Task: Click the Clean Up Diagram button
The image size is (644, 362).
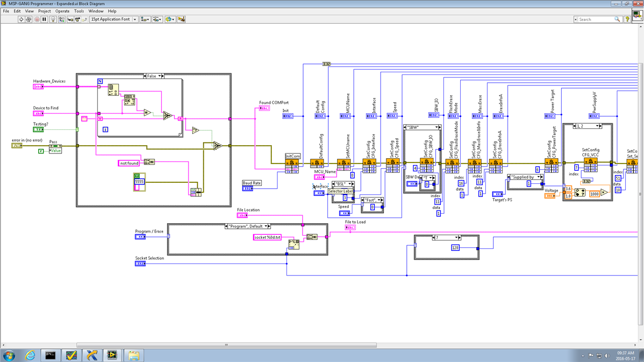Action: (181, 19)
